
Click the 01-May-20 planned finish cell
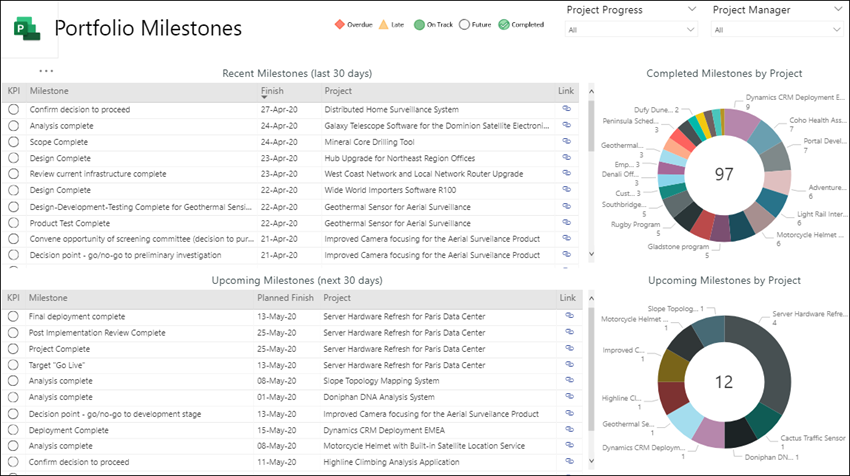pyautogui.click(x=276, y=397)
